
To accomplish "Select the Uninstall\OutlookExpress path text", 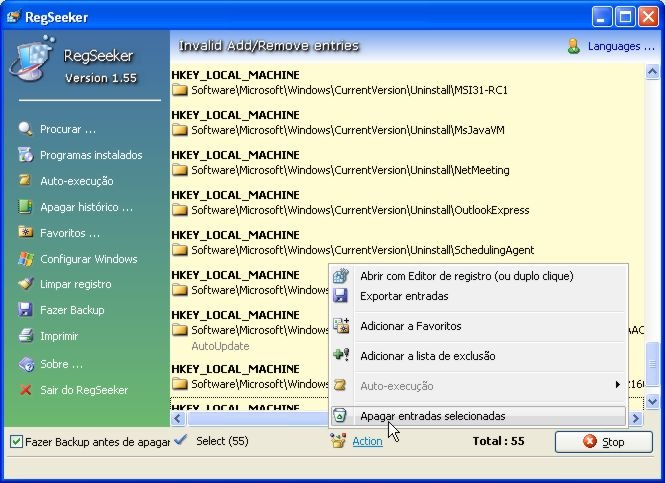I will point(360,210).
